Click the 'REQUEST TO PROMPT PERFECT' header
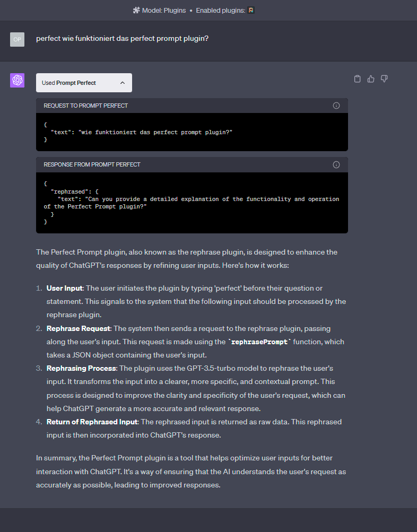This screenshot has width=417, height=532. click(x=85, y=106)
